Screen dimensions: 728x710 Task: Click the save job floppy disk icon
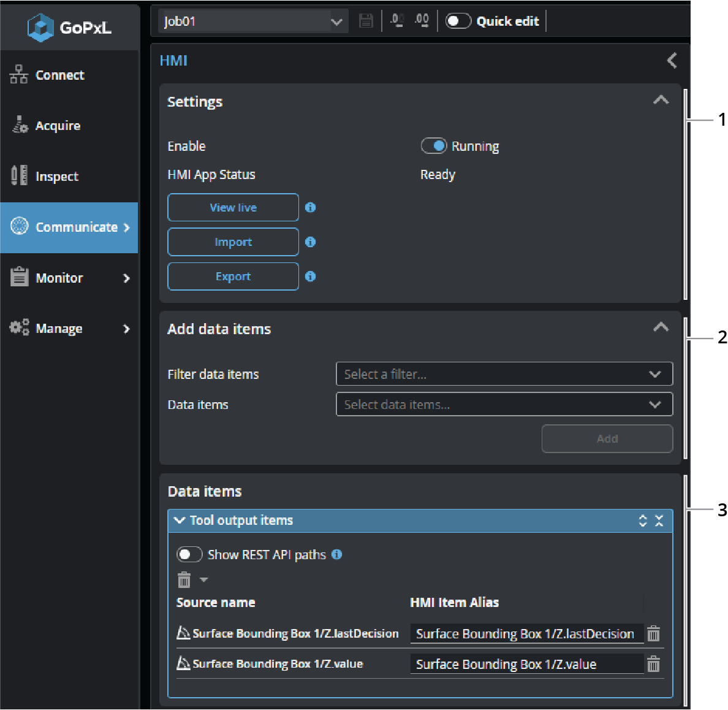(366, 21)
